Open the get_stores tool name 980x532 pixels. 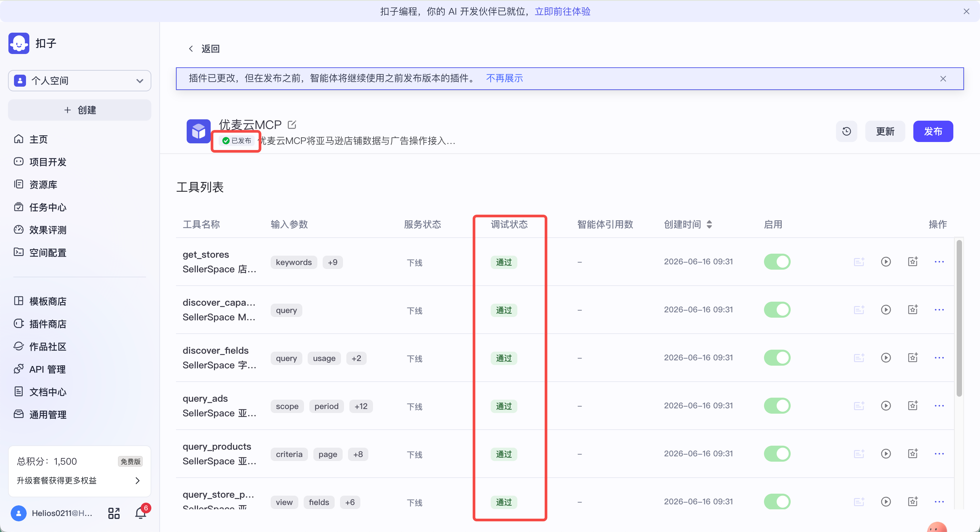pyautogui.click(x=206, y=255)
